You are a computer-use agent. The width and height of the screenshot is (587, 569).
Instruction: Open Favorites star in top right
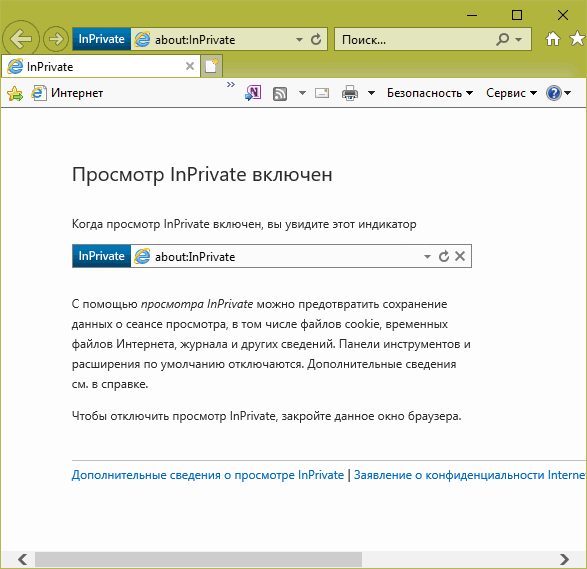point(577,39)
